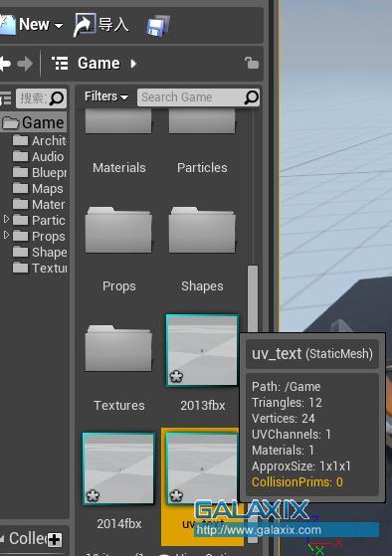The height and width of the screenshot is (556, 392).
Task: Click the path picker list icon
Action: click(60, 64)
